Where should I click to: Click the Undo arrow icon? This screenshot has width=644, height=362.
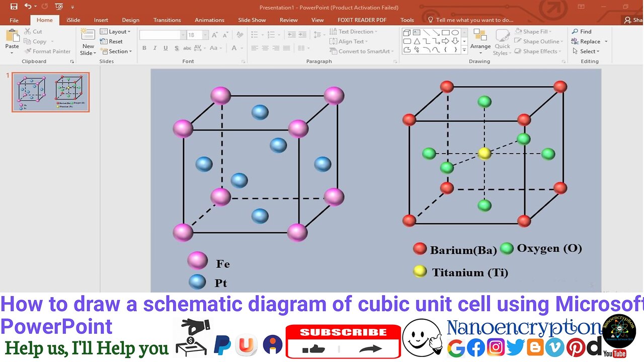click(x=28, y=7)
